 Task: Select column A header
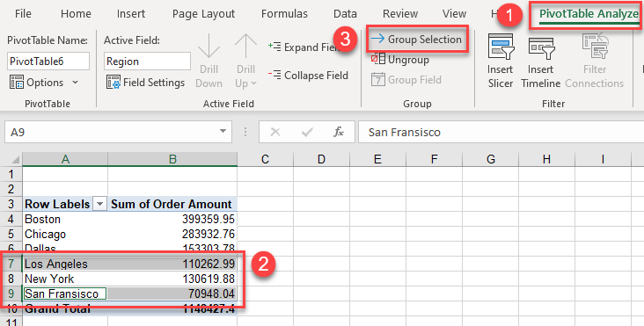[65, 159]
